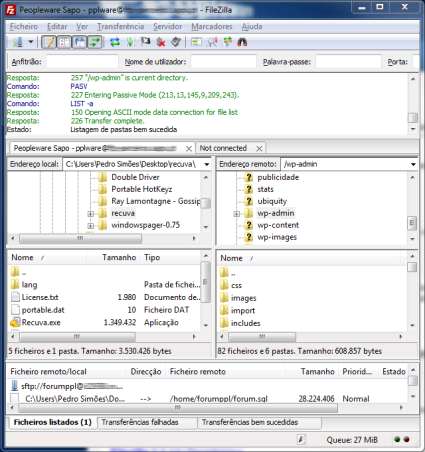Toggle the transfer queue display
This screenshot has width=425, height=452.
tap(95, 42)
